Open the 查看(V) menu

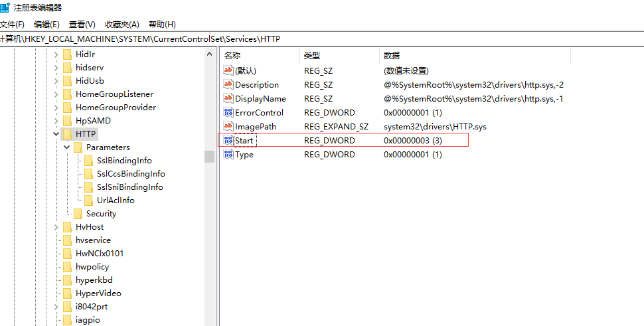click(82, 24)
